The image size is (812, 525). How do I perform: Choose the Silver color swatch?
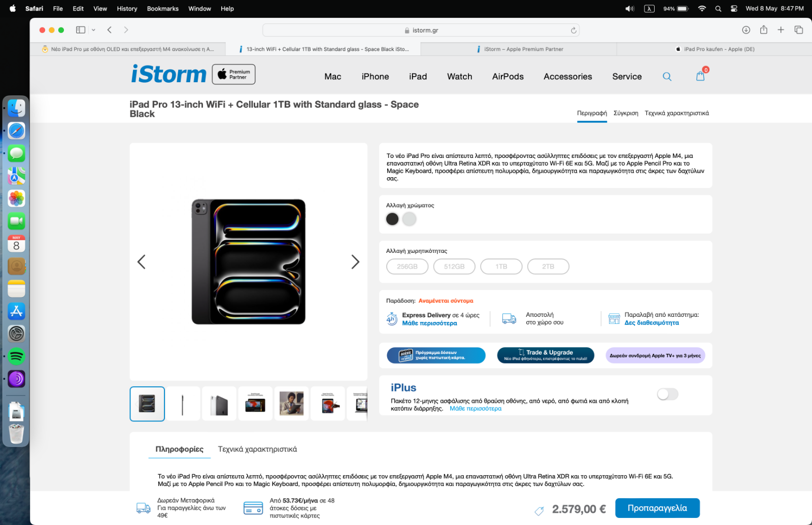coord(410,219)
